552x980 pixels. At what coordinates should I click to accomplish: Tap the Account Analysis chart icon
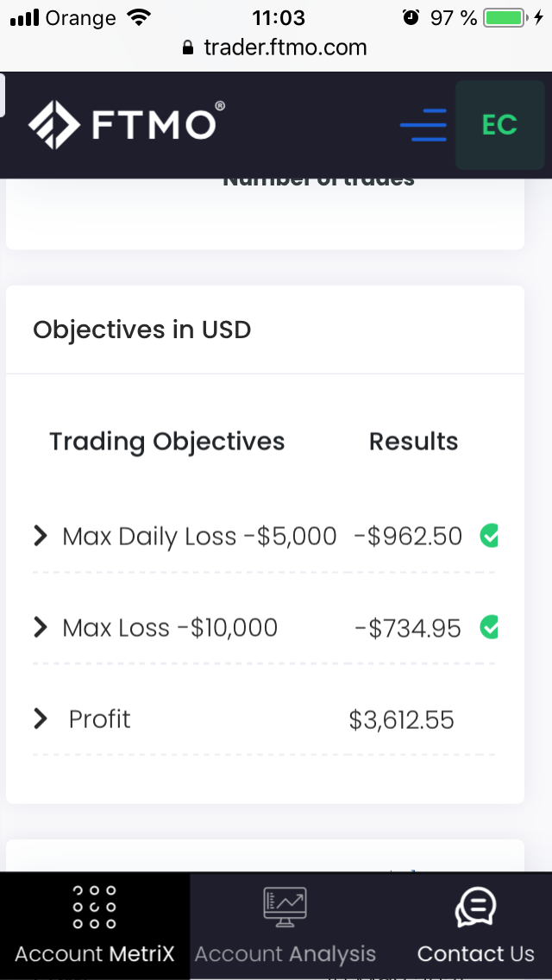coord(285,908)
